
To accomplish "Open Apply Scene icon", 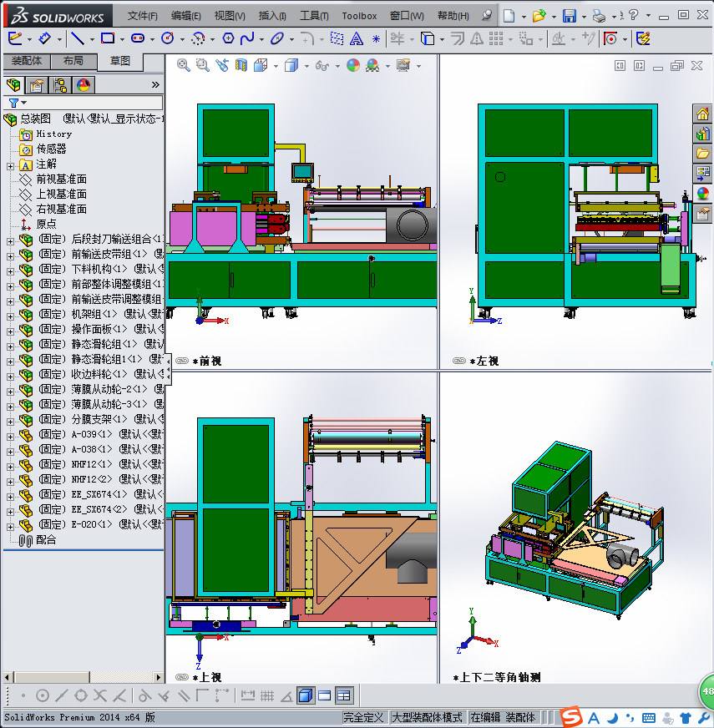I will click(372, 65).
